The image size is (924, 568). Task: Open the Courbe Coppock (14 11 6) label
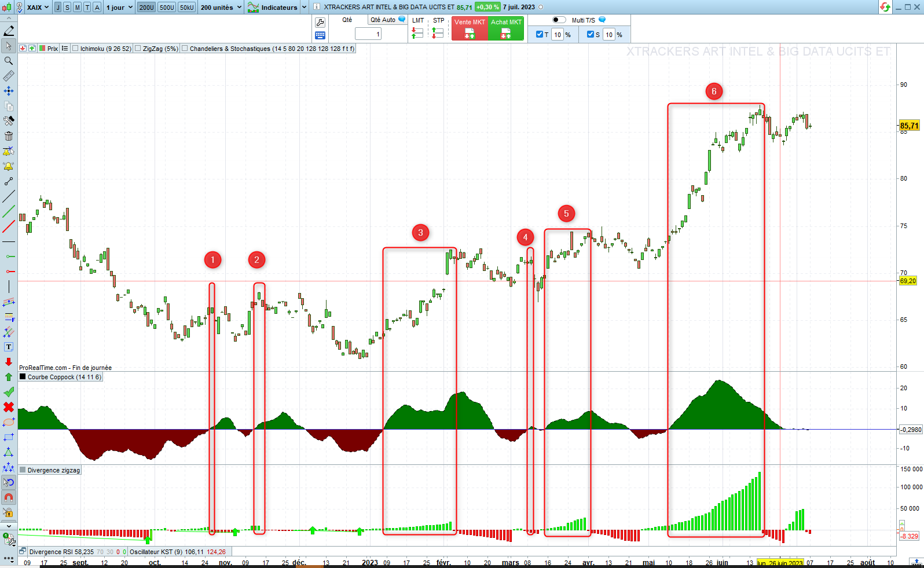64,377
